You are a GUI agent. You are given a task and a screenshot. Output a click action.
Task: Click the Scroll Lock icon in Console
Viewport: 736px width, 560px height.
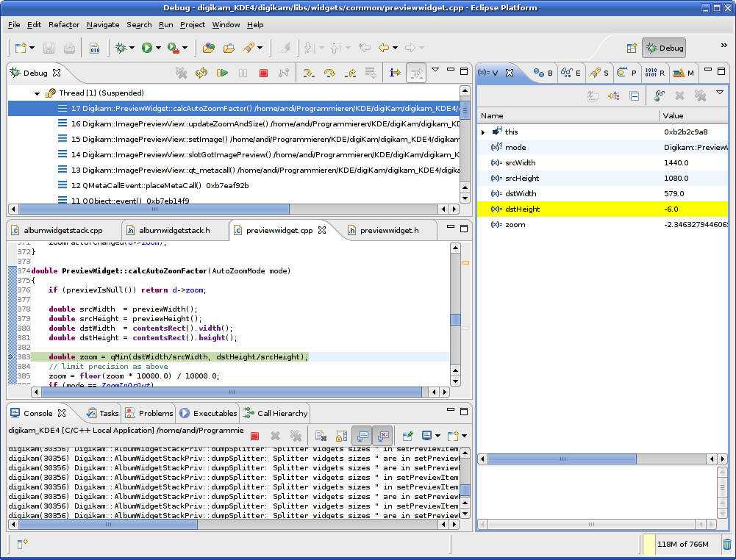pyautogui.click(x=341, y=436)
